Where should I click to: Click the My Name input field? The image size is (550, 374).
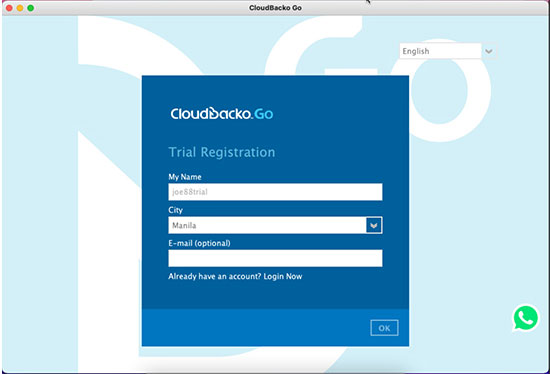275,192
